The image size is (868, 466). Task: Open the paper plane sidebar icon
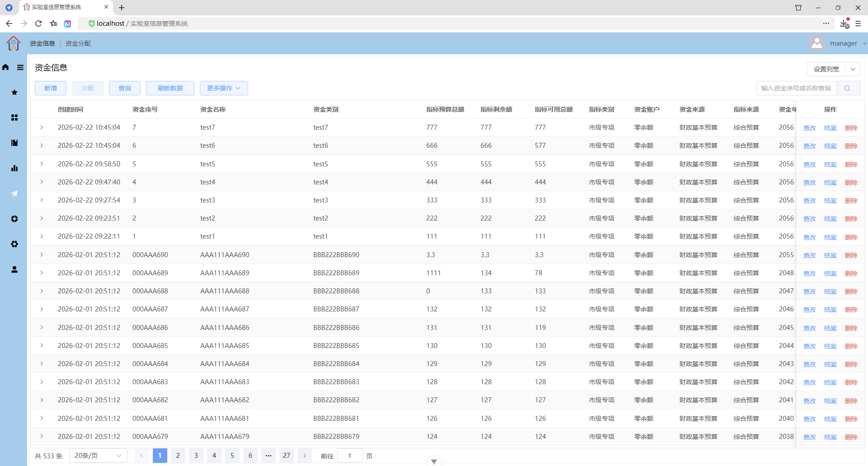14,193
